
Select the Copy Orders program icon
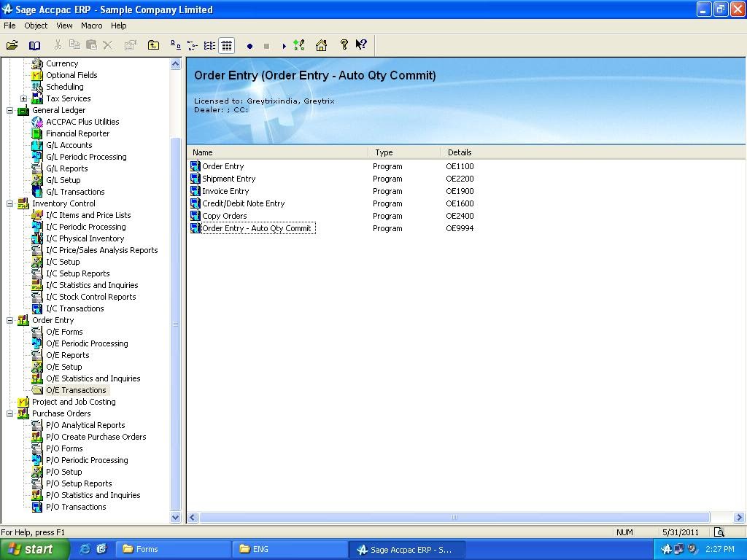pos(196,216)
